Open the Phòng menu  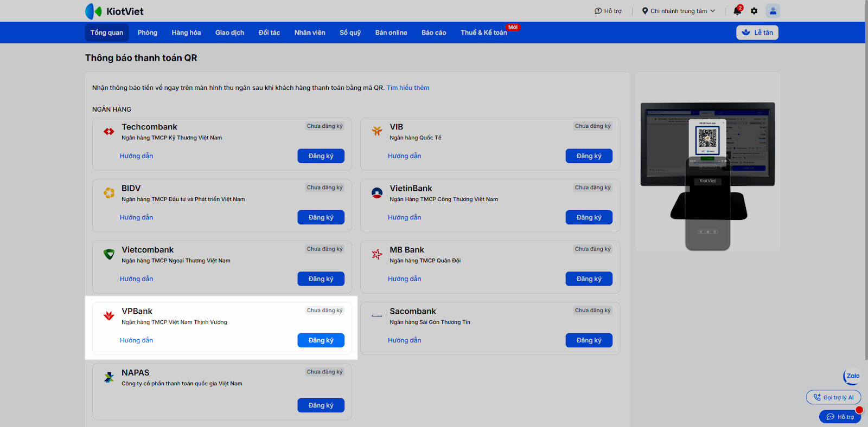[148, 33]
